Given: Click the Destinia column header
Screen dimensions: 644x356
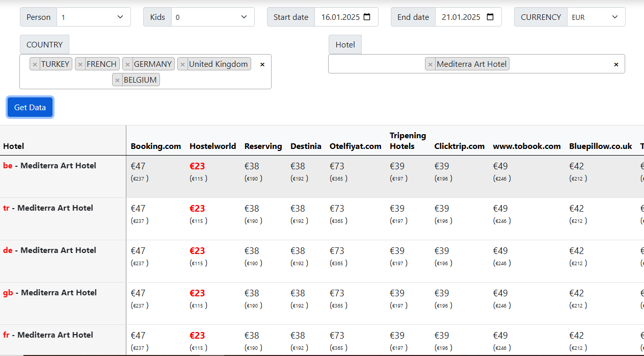Looking at the screenshot, I should pyautogui.click(x=306, y=146).
